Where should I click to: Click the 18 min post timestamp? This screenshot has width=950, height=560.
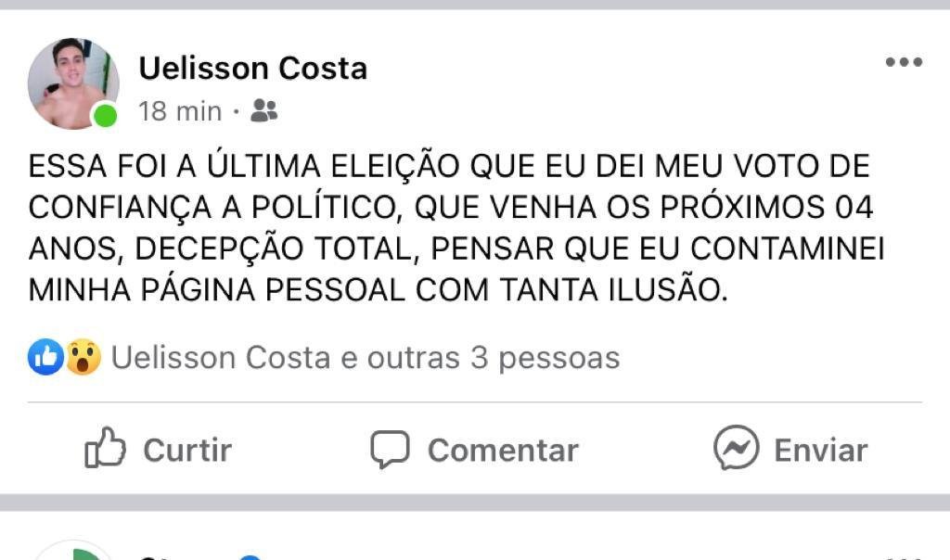(180, 112)
